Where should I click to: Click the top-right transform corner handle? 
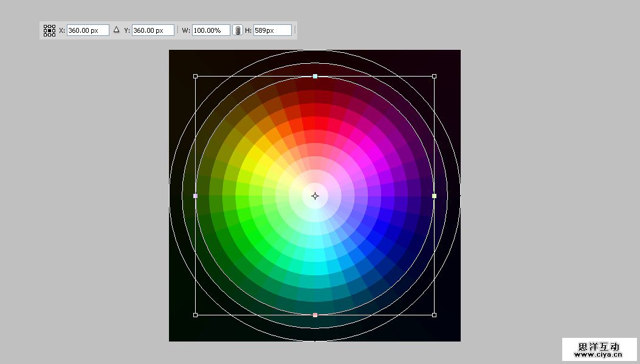[x=434, y=77]
